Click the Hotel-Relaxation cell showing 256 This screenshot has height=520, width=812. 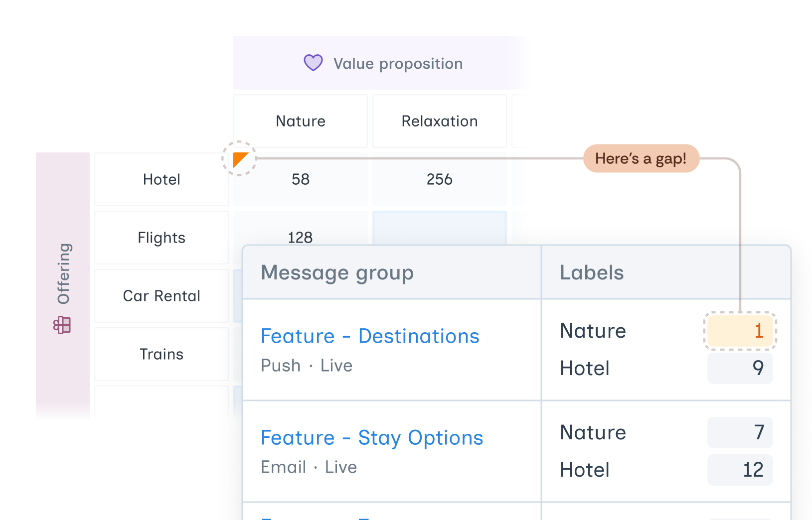439,179
